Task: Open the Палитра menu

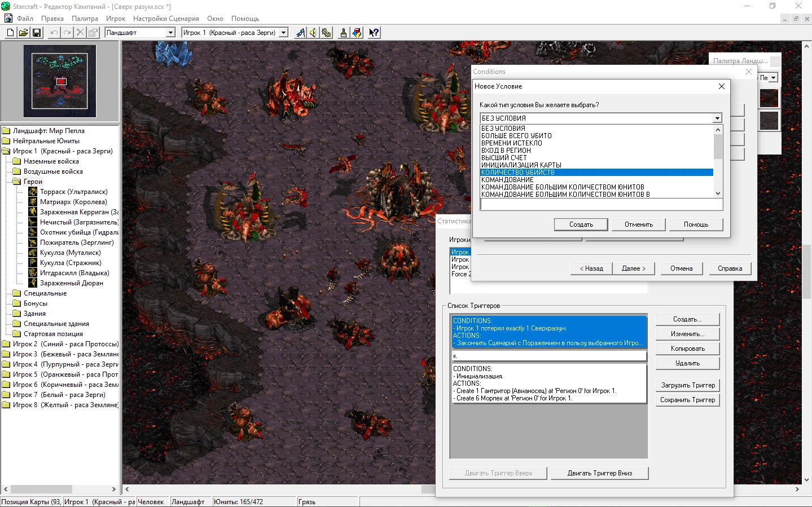Action: [x=85, y=18]
